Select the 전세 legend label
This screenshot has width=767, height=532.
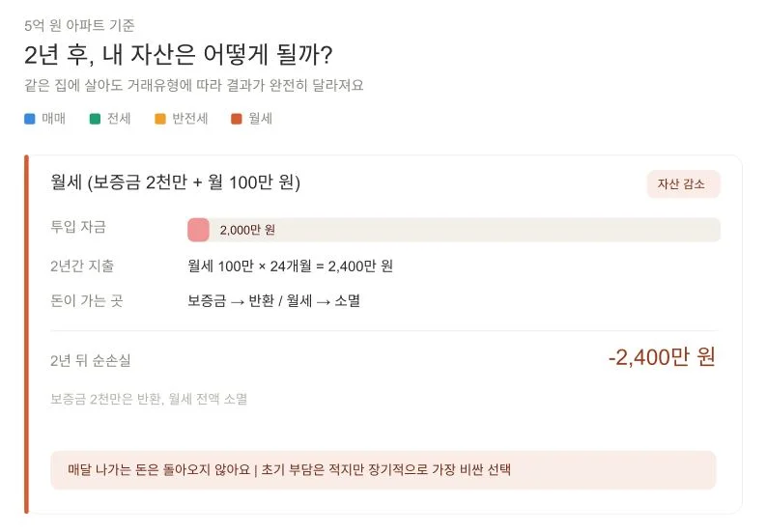pos(119,119)
